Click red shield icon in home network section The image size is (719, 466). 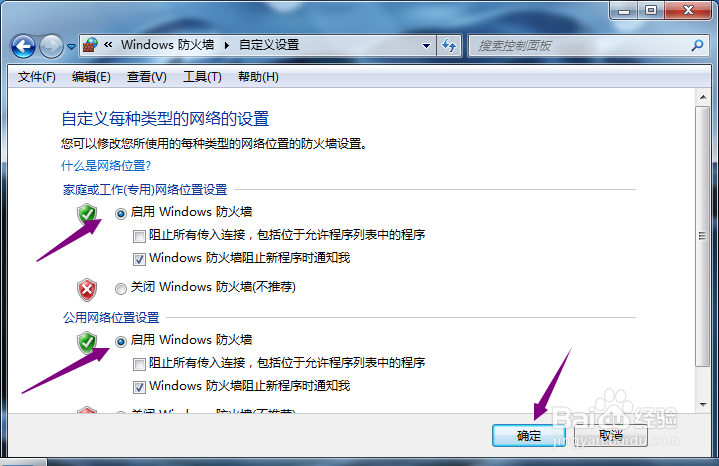click(x=87, y=289)
